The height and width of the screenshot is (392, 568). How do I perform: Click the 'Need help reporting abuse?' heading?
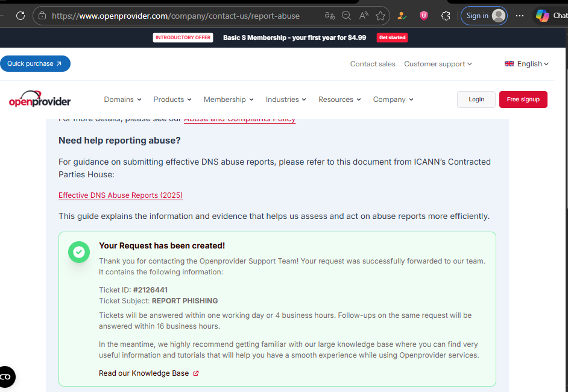119,141
